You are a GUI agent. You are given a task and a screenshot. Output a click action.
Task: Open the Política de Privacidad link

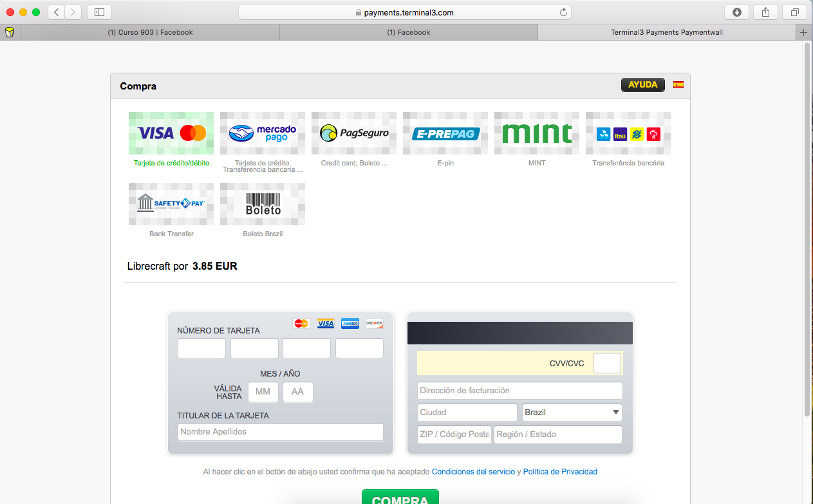(560, 472)
